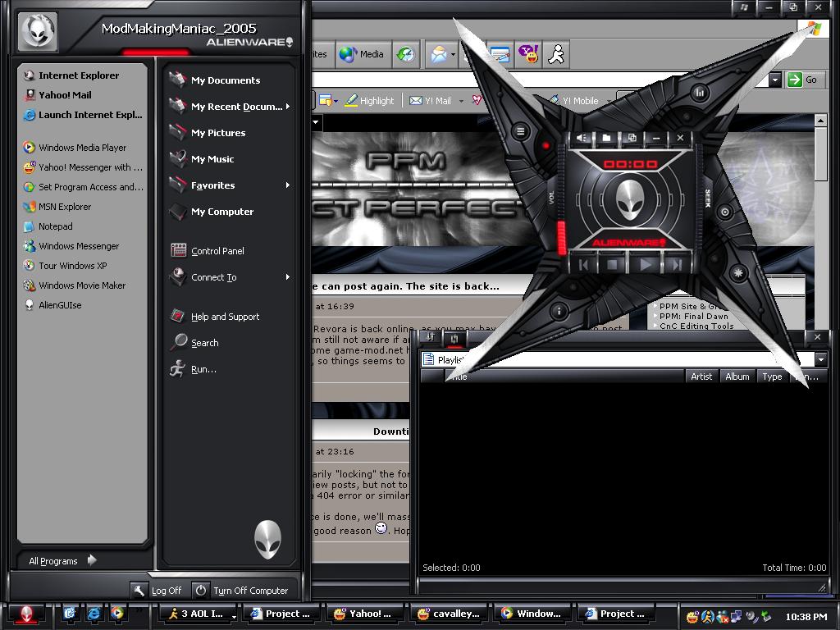
Task: Expand the Connect To submenu in the Start menu
Action: point(215,277)
